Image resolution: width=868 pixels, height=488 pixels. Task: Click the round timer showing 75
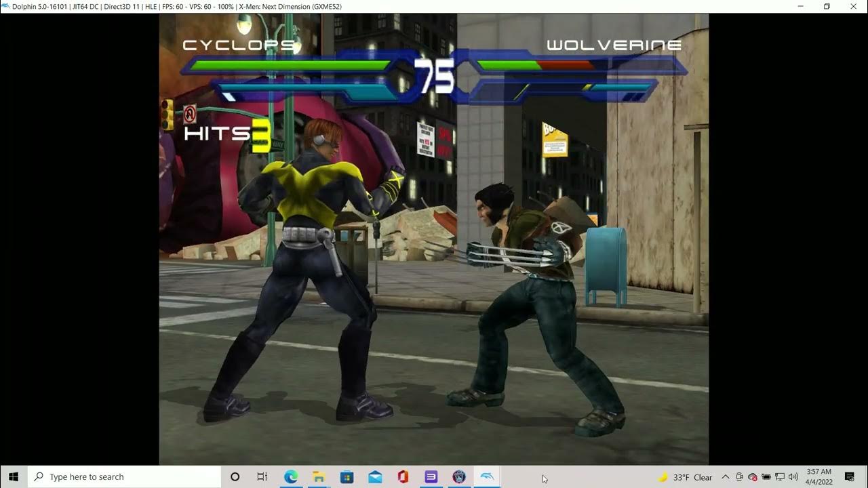pyautogui.click(x=435, y=76)
